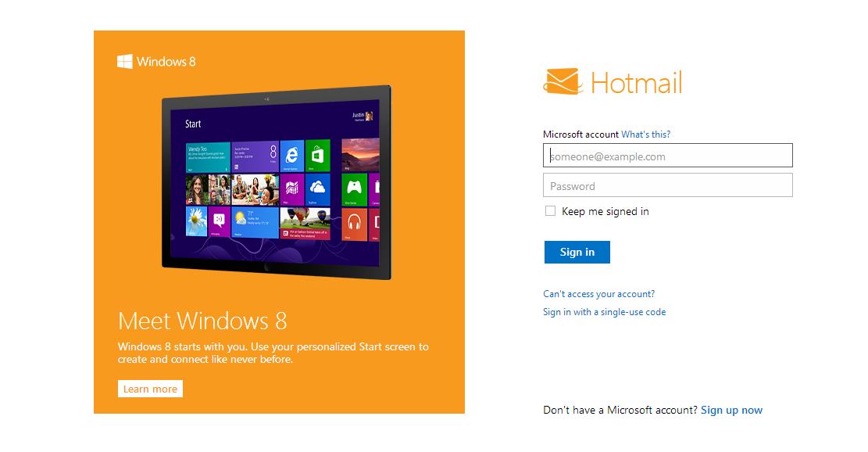This screenshot has width=868, height=452.
Task: Click the Music headphones tile
Action: [x=354, y=224]
